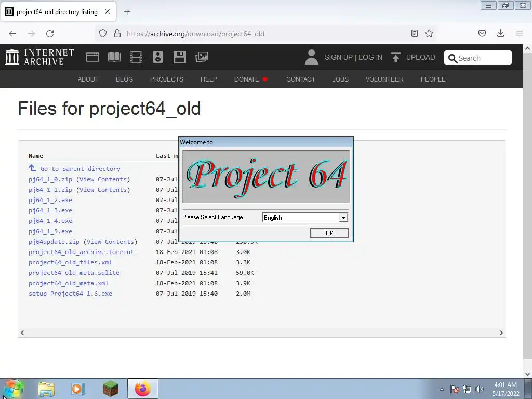Screen dimensions: 532x399
Task: Download pj64_1_2.exe
Action: point(50,200)
